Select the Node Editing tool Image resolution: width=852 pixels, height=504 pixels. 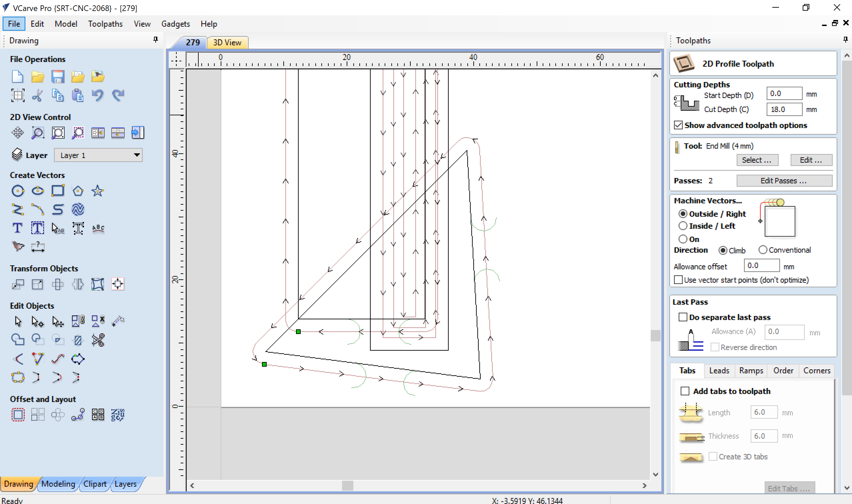point(37,321)
